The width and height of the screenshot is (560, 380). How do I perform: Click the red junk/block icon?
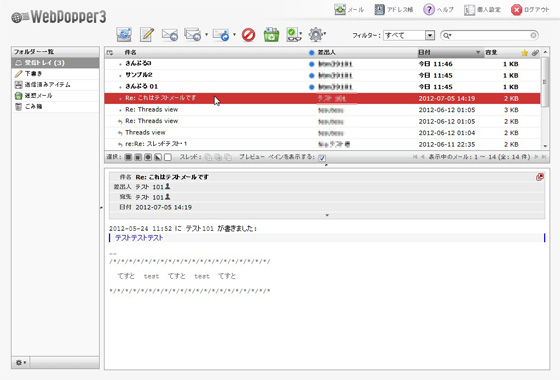tap(249, 35)
